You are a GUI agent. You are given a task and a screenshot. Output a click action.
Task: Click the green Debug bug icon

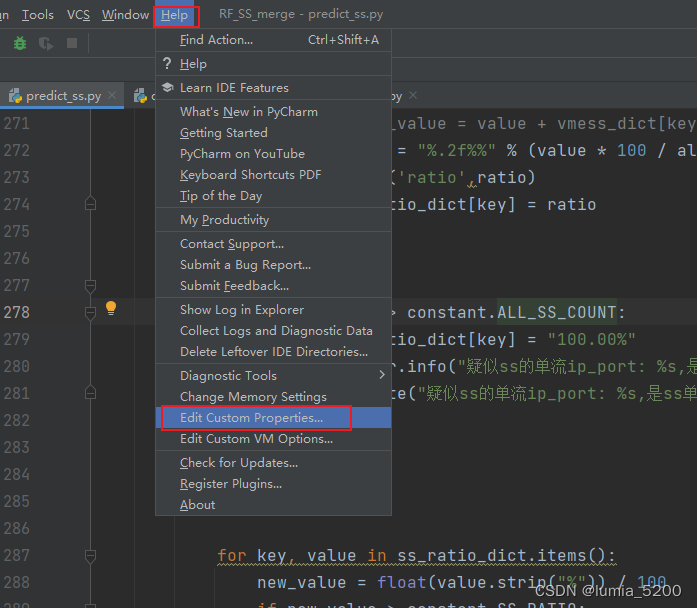(x=20, y=43)
